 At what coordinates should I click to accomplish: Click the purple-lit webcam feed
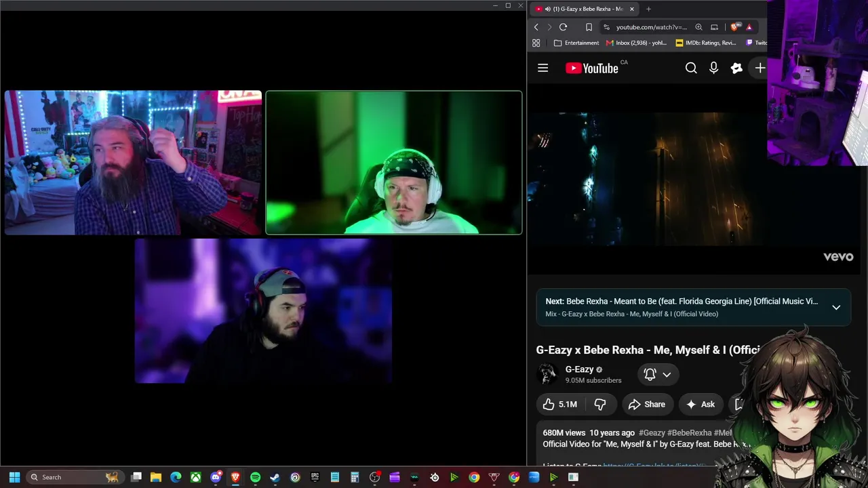(263, 311)
